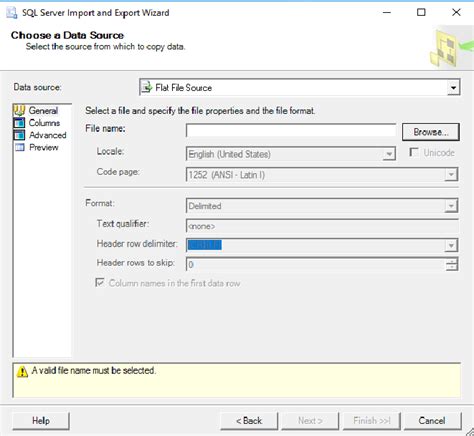Click the Advanced page icon

coord(19,135)
